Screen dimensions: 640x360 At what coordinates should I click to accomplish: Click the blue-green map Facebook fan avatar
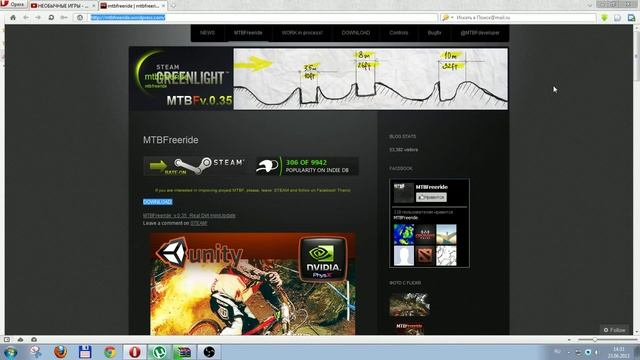404,234
